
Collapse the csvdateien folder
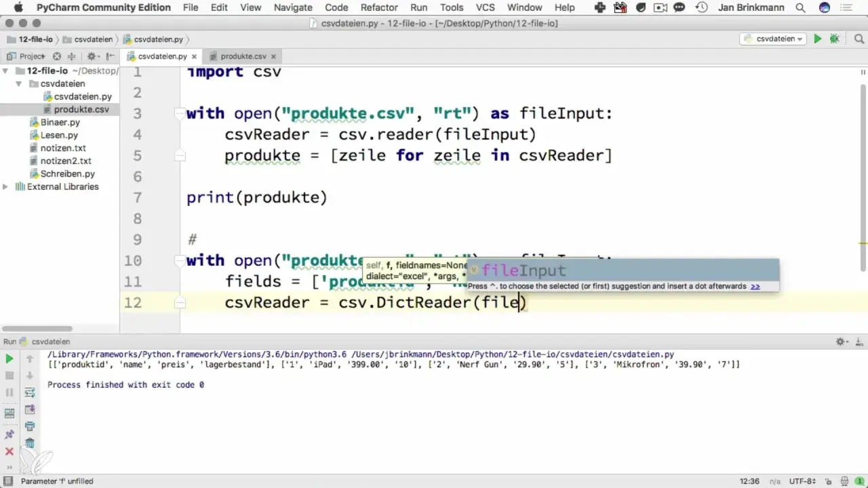coord(20,84)
